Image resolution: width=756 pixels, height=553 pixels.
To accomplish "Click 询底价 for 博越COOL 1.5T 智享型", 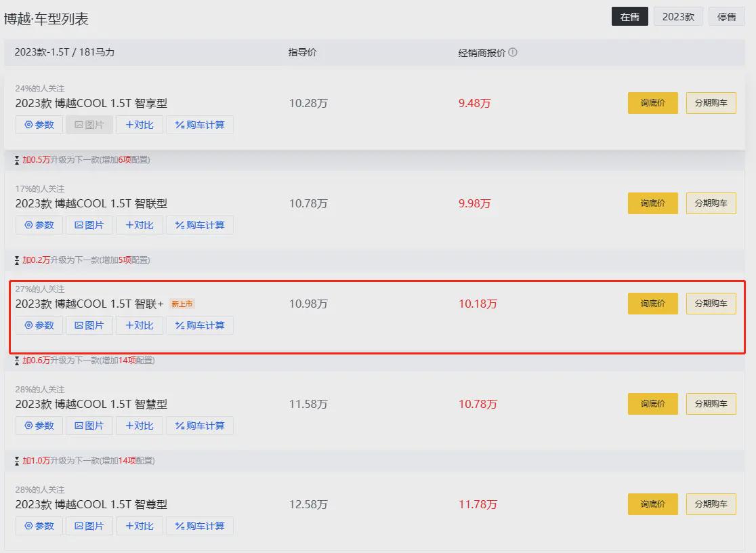I will tap(652, 103).
